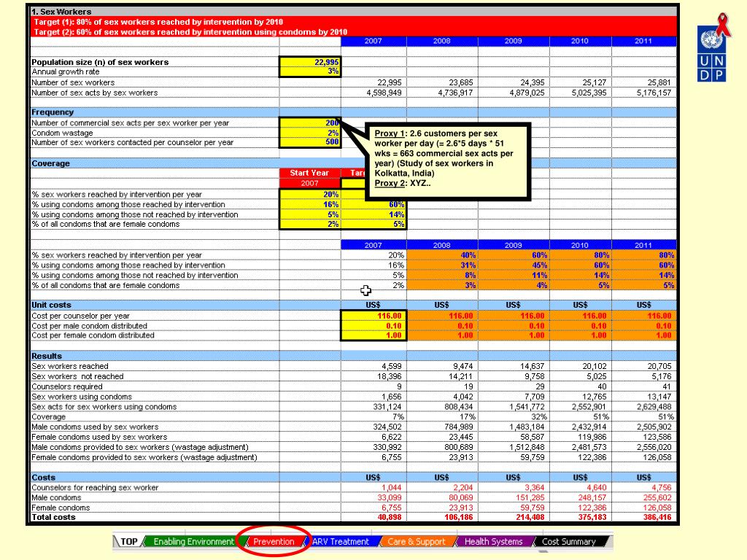The image size is (747, 560).
Task: Select the 2007 male condoms used value 324,502
Action: pyautogui.click(x=387, y=427)
